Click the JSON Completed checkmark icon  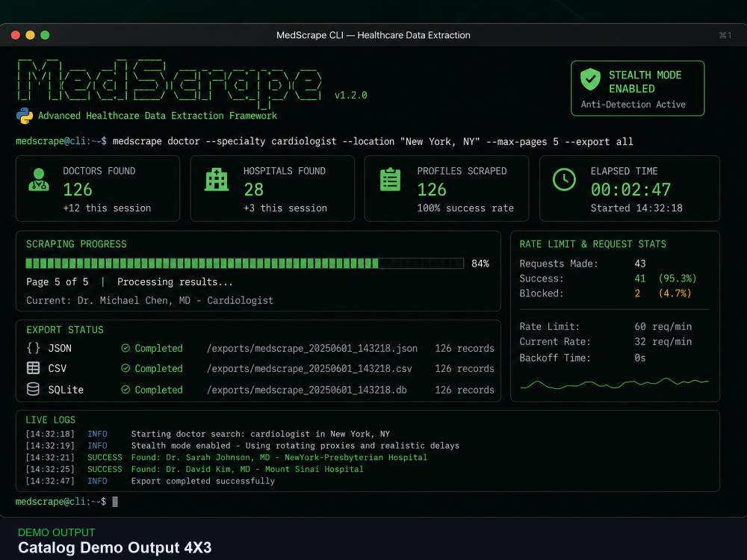tap(125, 348)
